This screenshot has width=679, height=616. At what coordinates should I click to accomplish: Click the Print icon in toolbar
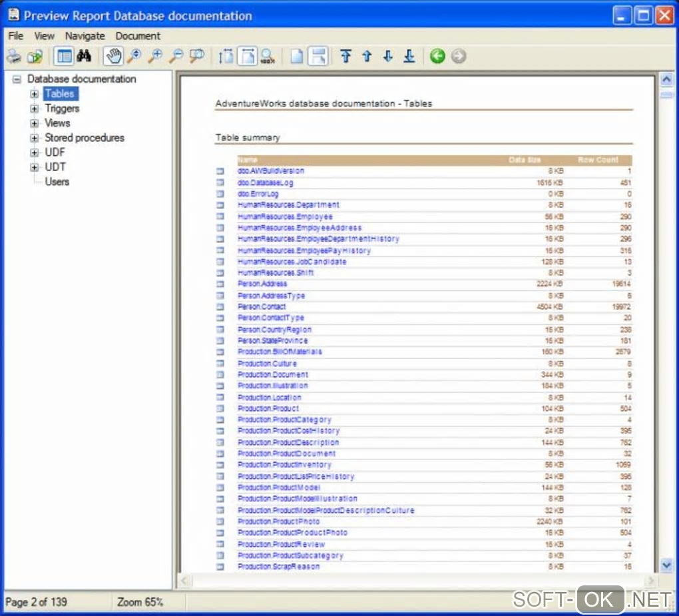[x=14, y=57]
